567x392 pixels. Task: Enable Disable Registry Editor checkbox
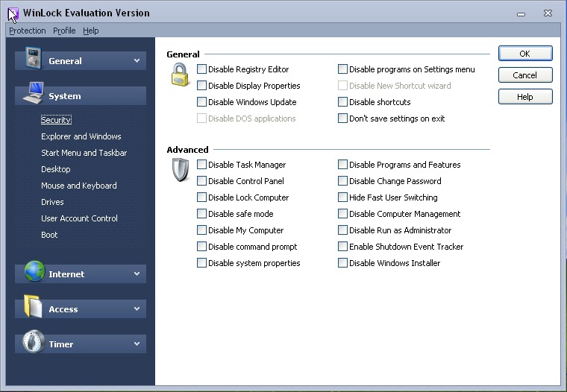201,69
